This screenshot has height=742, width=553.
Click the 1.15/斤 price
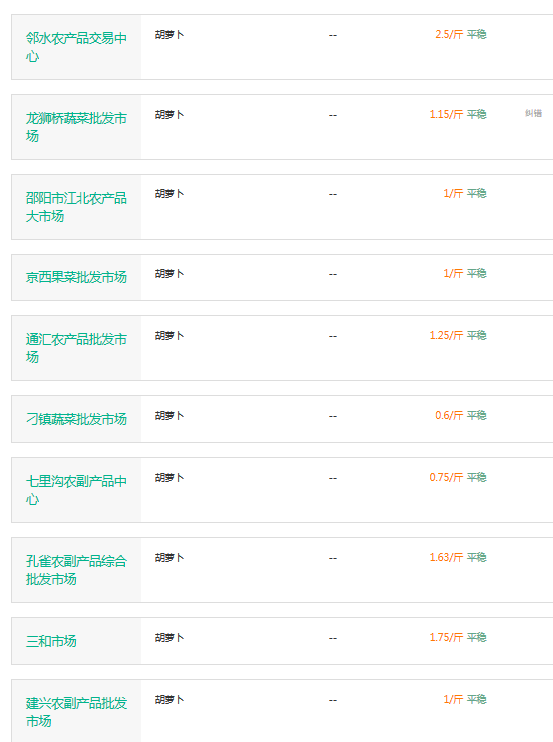(446, 114)
